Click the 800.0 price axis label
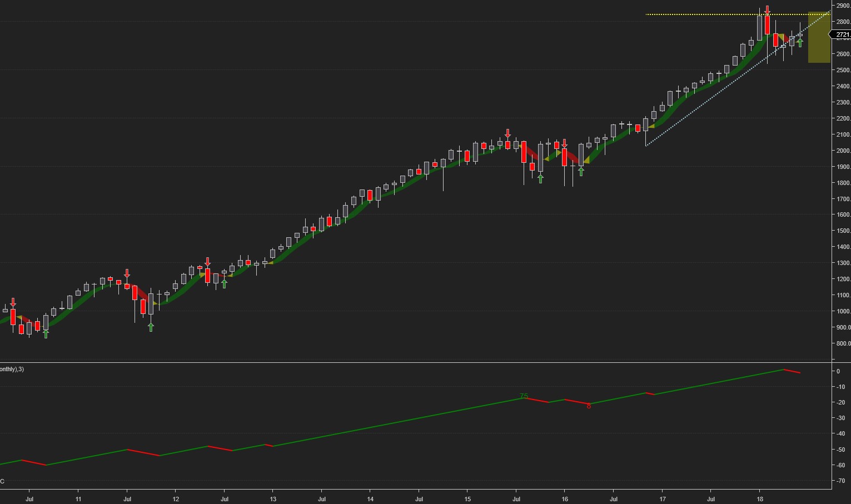 (843, 343)
